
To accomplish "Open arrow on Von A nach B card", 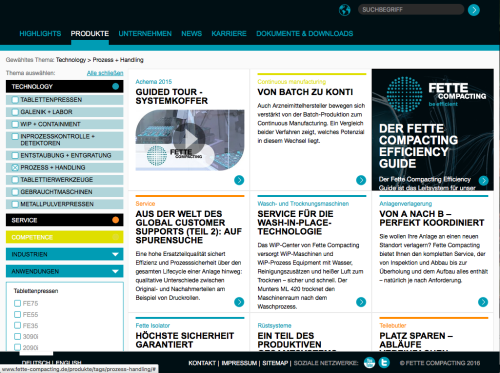I will (483, 302).
